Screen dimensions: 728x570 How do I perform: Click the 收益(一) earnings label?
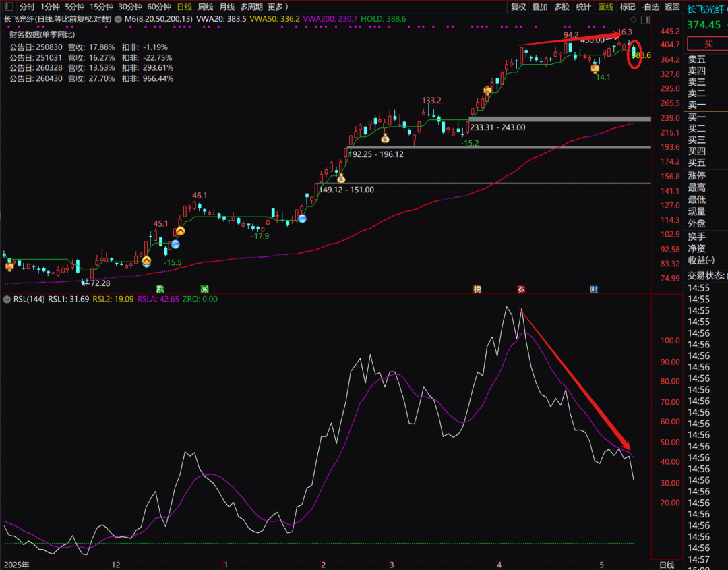pos(701,260)
